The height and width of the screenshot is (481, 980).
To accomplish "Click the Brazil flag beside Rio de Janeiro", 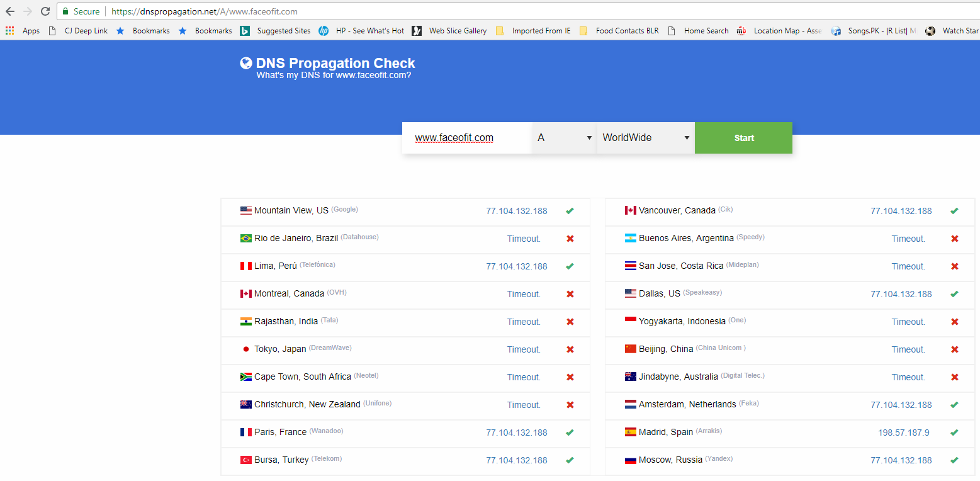I will [246, 239].
